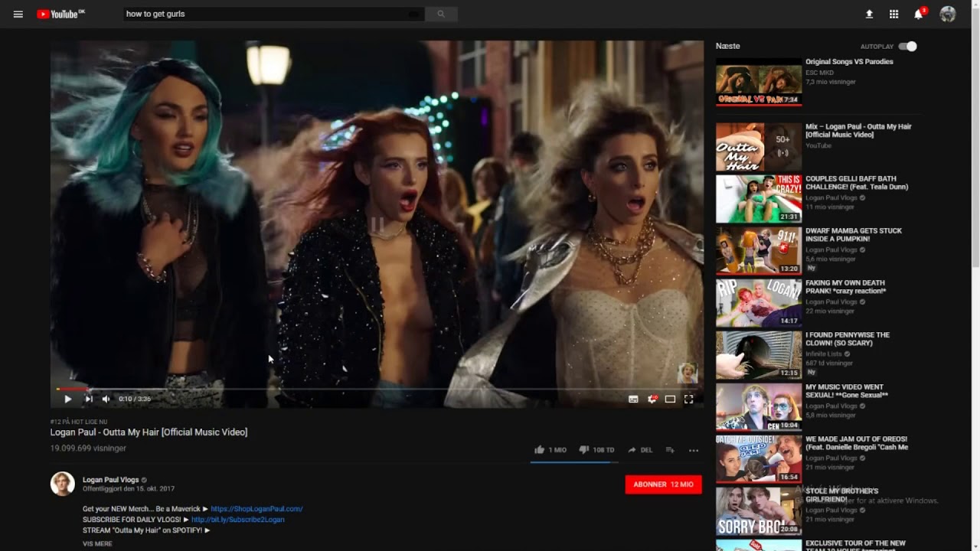Image resolution: width=980 pixels, height=551 pixels.
Task: Toggle subtitles on the player
Action: click(633, 399)
